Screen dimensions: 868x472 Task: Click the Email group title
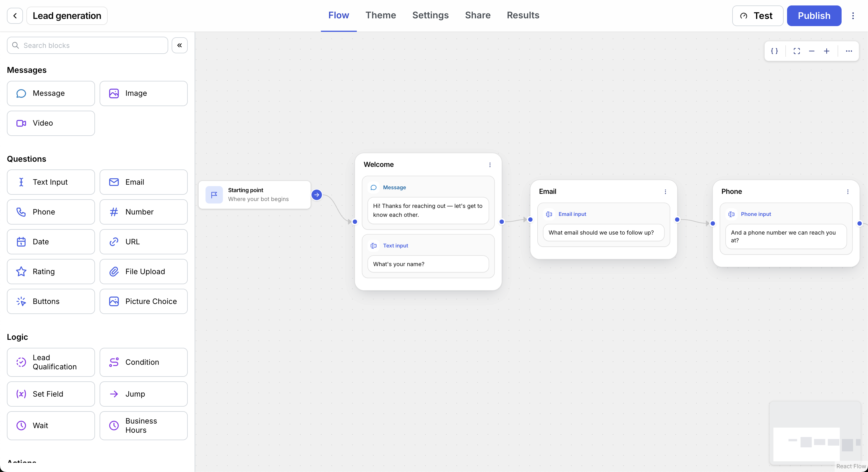pos(548,192)
